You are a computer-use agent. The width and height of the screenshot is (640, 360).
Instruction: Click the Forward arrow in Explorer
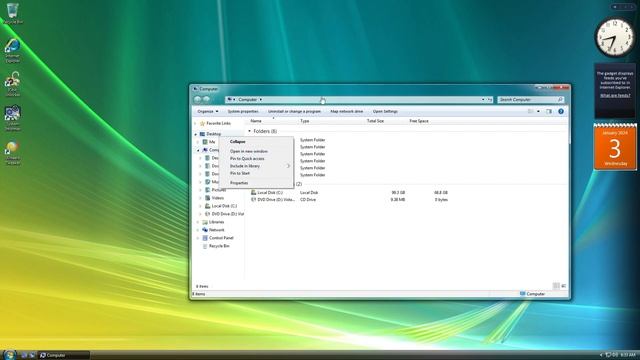[x=207, y=99]
